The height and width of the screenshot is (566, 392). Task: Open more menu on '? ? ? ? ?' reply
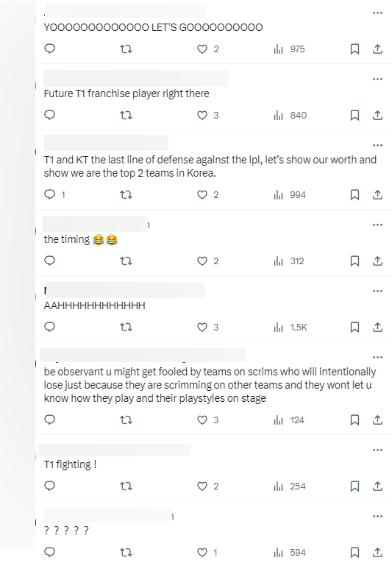pyautogui.click(x=377, y=516)
